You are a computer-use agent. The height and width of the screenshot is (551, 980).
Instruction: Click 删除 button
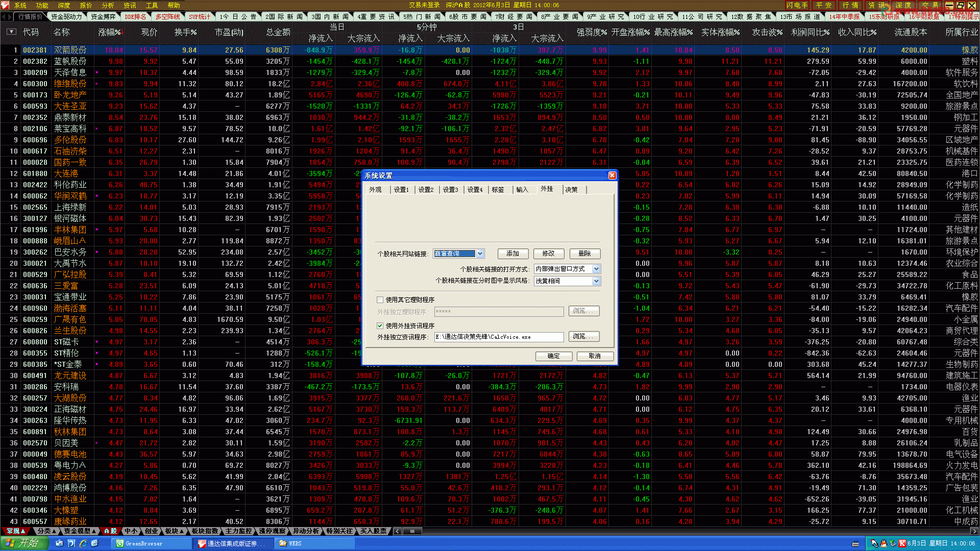coord(585,254)
